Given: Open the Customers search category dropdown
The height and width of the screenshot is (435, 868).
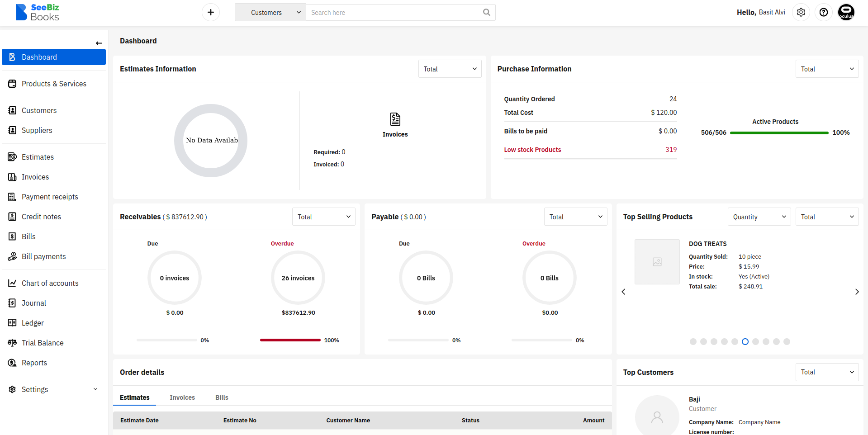Looking at the screenshot, I should click(x=270, y=13).
